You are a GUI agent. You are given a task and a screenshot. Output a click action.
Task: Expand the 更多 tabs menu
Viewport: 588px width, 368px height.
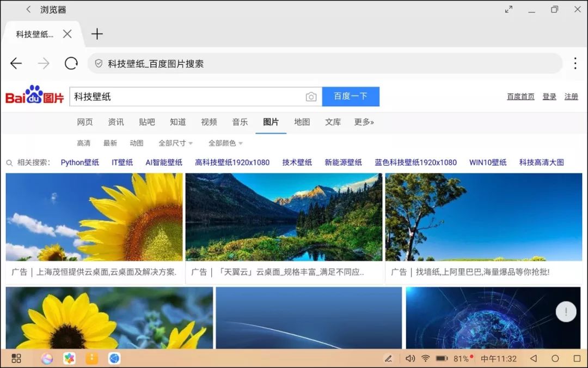pyautogui.click(x=363, y=122)
